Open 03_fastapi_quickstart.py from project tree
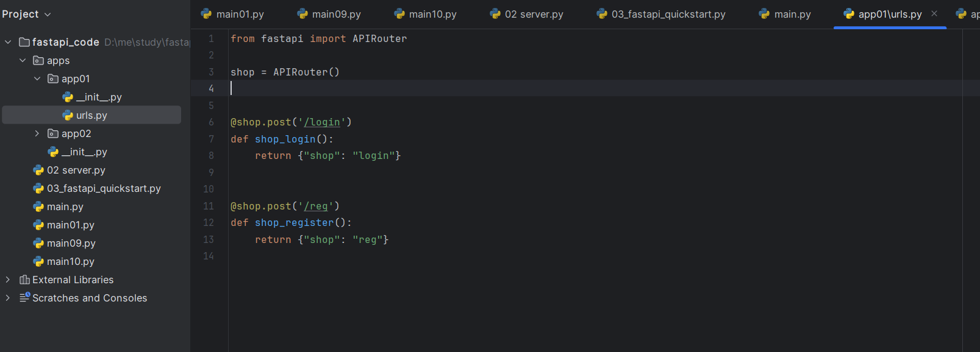The image size is (980, 352). tap(104, 188)
